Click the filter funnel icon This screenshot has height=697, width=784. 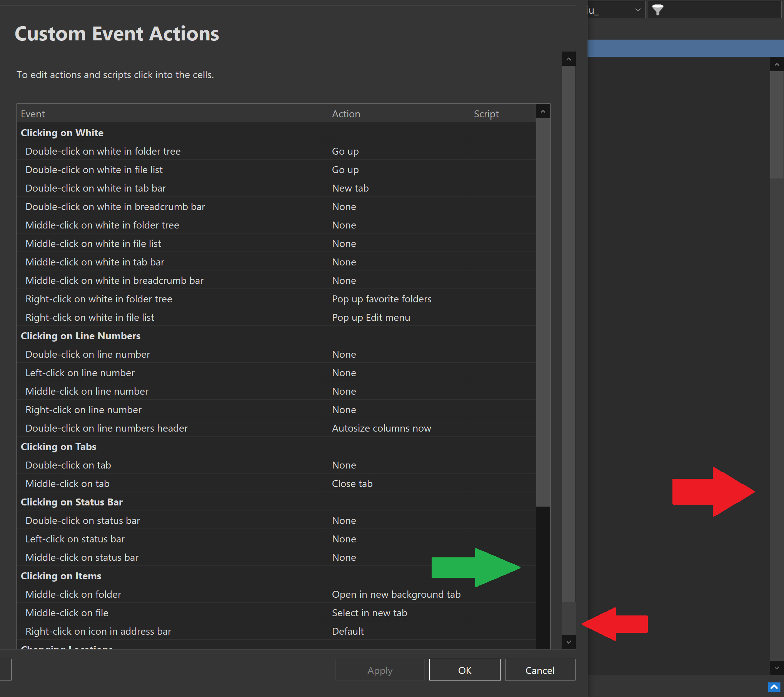tap(657, 10)
